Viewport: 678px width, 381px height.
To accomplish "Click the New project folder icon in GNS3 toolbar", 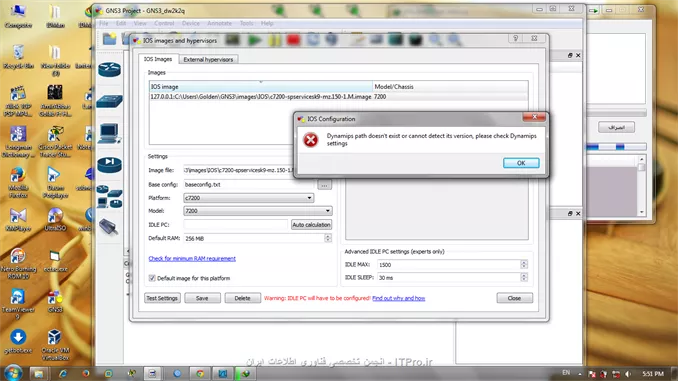I will (x=109, y=39).
